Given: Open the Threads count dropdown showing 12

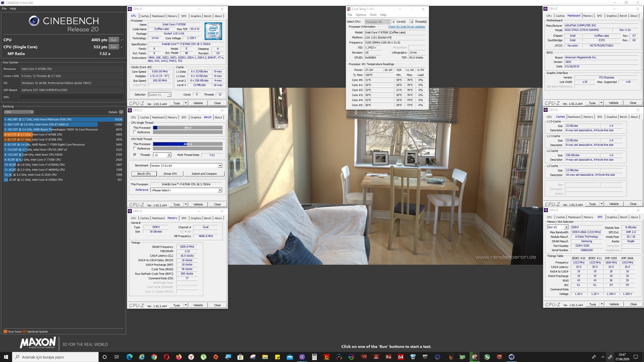Looking at the screenshot, I should click(x=162, y=155).
